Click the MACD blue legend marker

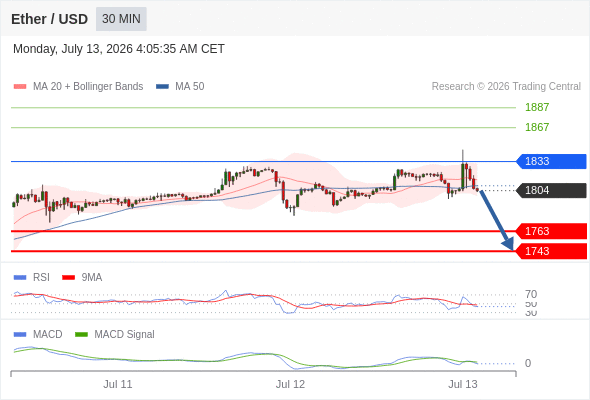[20, 335]
